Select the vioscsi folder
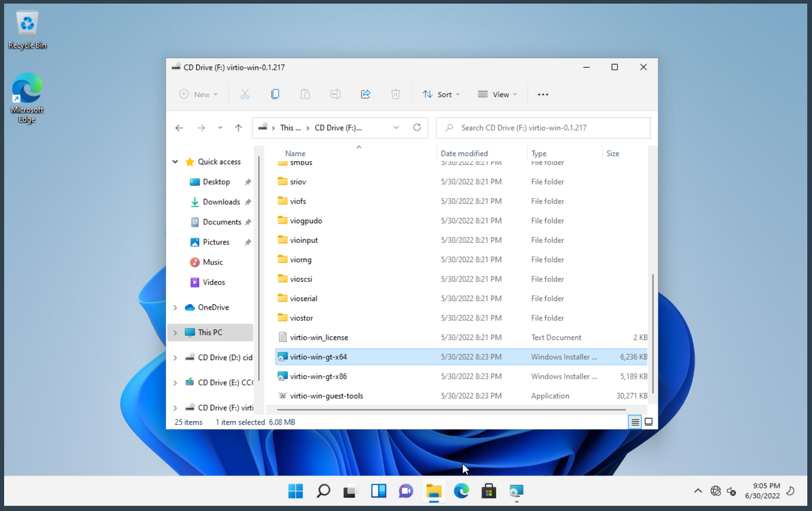Image resolution: width=812 pixels, height=511 pixels. (461, 279)
